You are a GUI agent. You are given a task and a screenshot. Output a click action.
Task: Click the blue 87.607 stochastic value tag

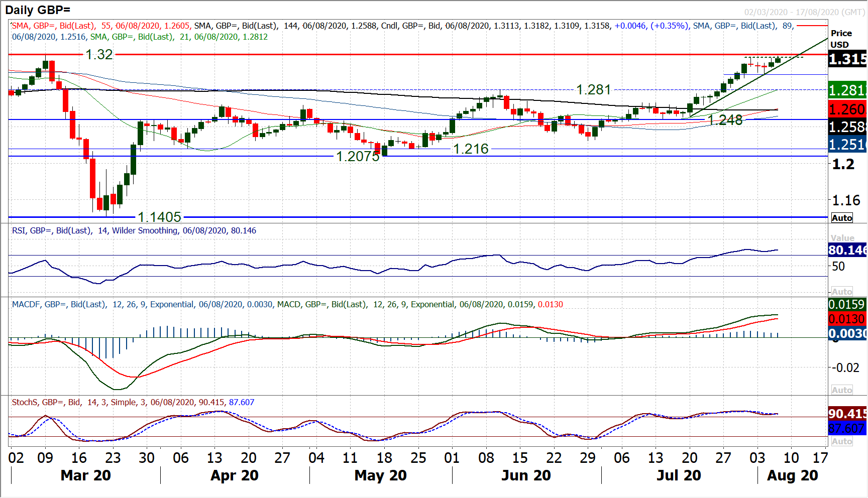pyautogui.click(x=847, y=428)
